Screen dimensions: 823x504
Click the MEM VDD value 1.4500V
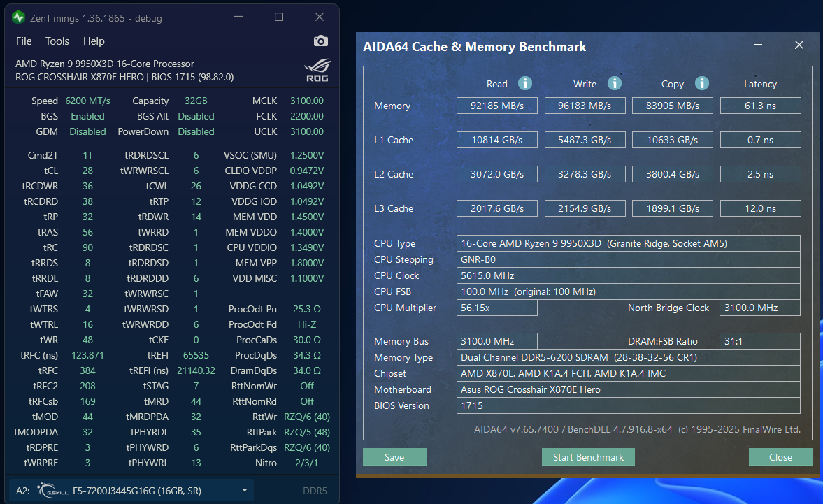(307, 217)
